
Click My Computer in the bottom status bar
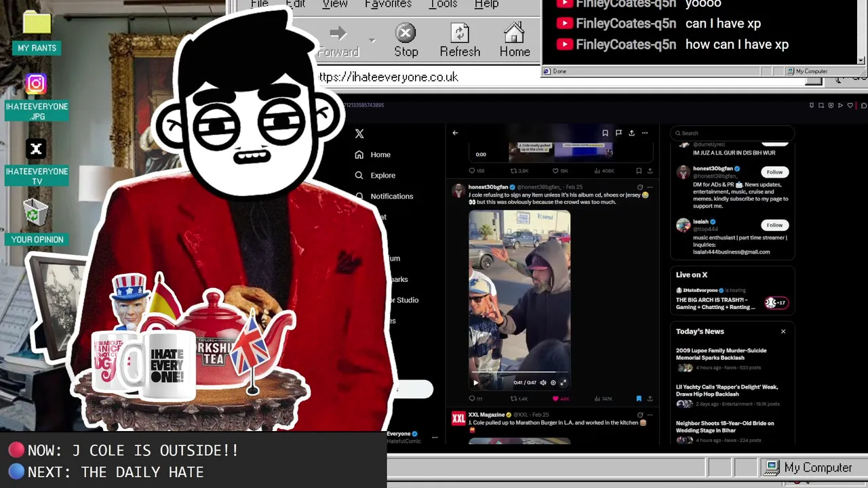click(x=809, y=468)
